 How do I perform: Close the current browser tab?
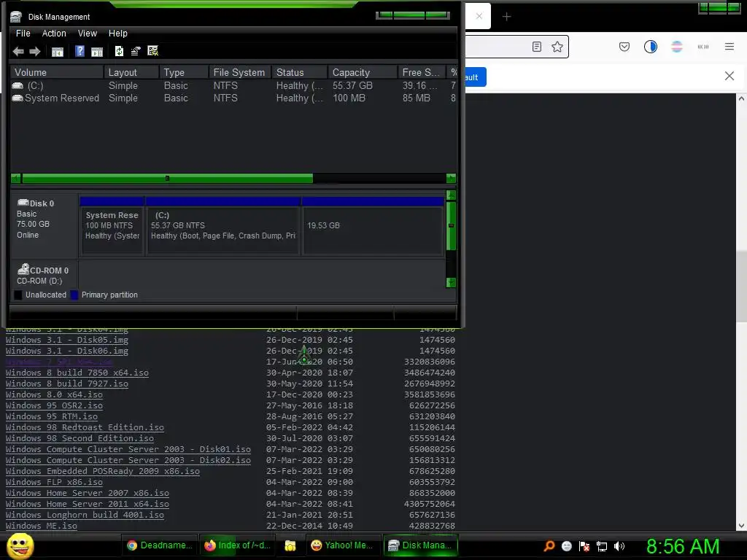479,16
